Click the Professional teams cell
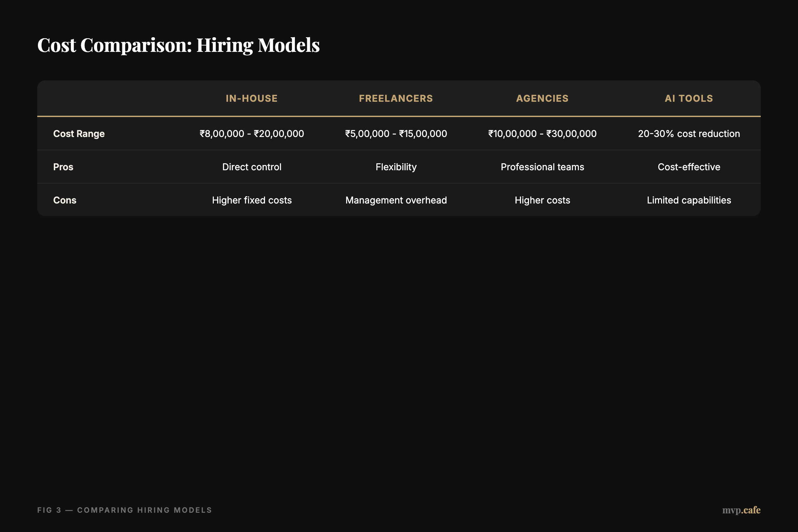Image resolution: width=798 pixels, height=532 pixels. (x=542, y=167)
